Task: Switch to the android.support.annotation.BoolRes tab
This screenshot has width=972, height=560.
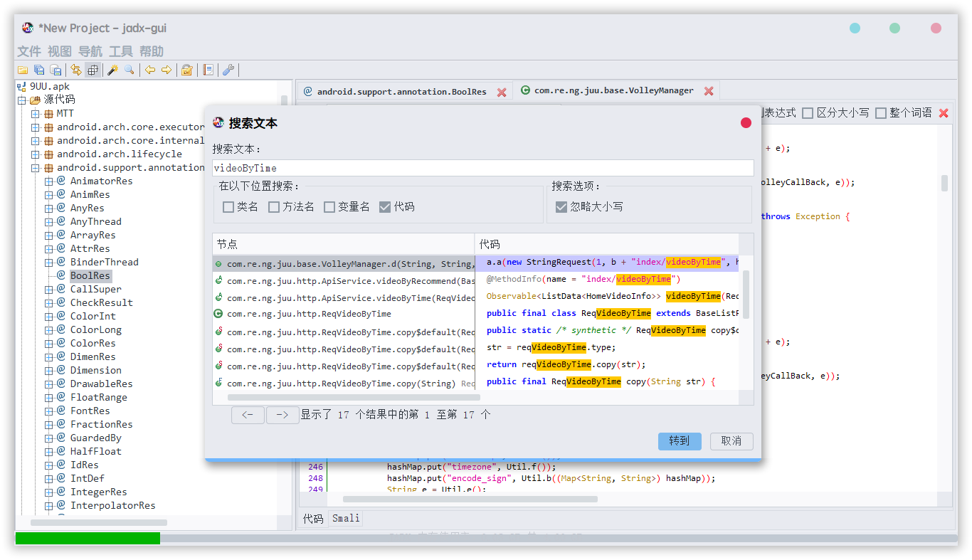Action: click(402, 92)
